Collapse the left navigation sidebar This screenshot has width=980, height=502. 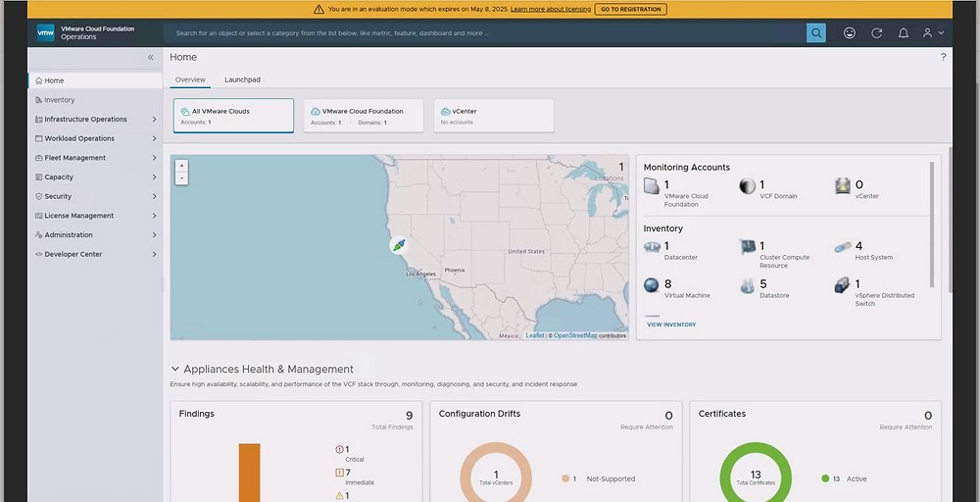(150, 58)
